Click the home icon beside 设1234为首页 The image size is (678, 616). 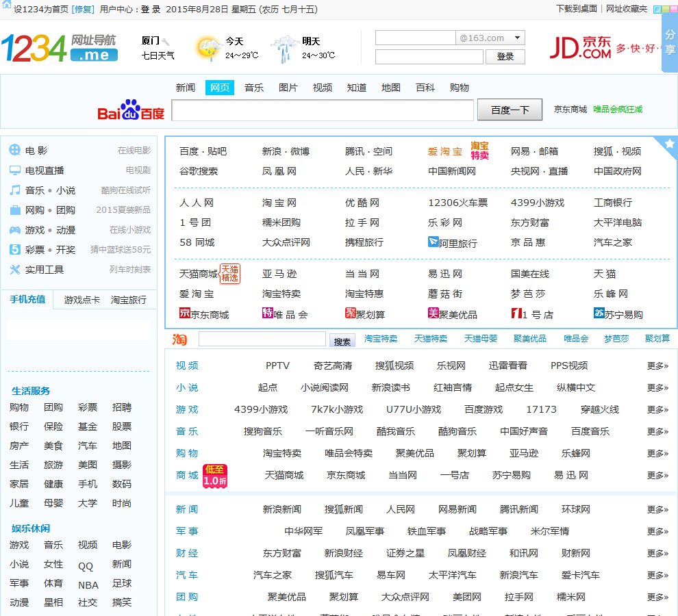point(7,7)
